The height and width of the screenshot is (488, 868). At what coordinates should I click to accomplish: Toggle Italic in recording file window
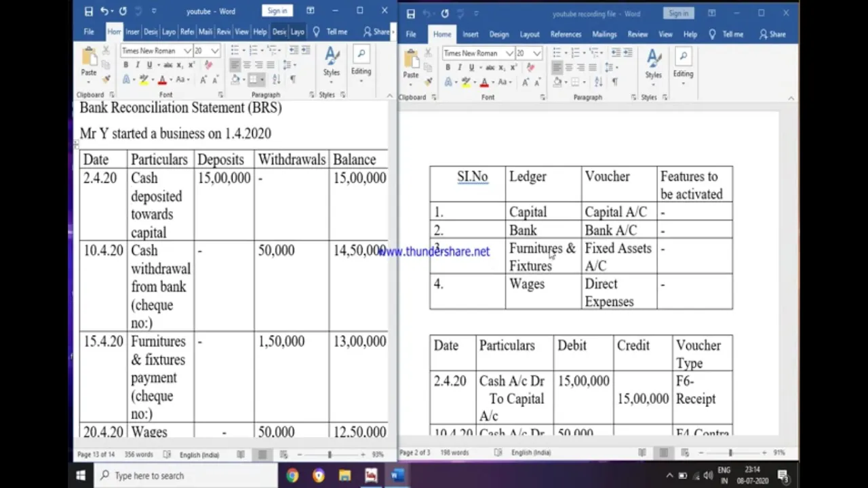tap(460, 68)
